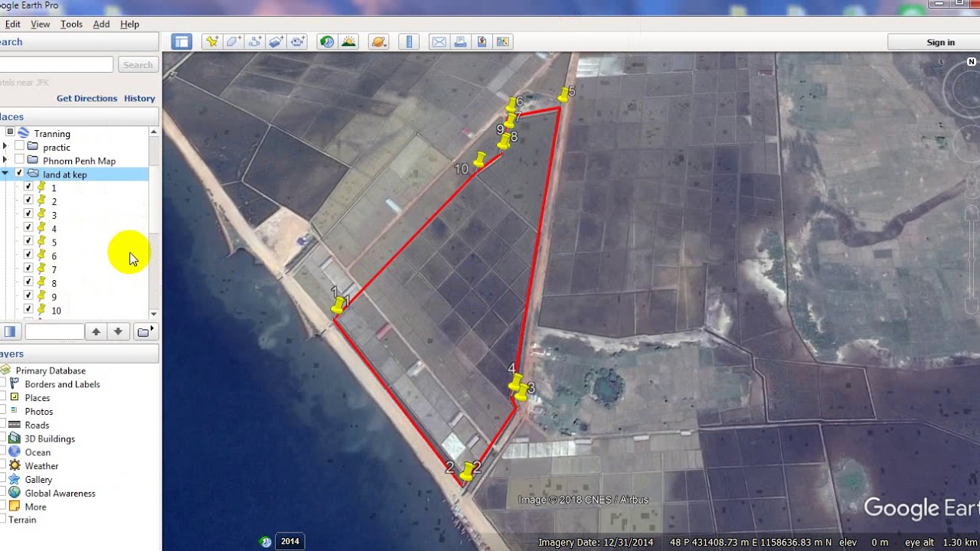Click the Get Directions link

(x=87, y=98)
